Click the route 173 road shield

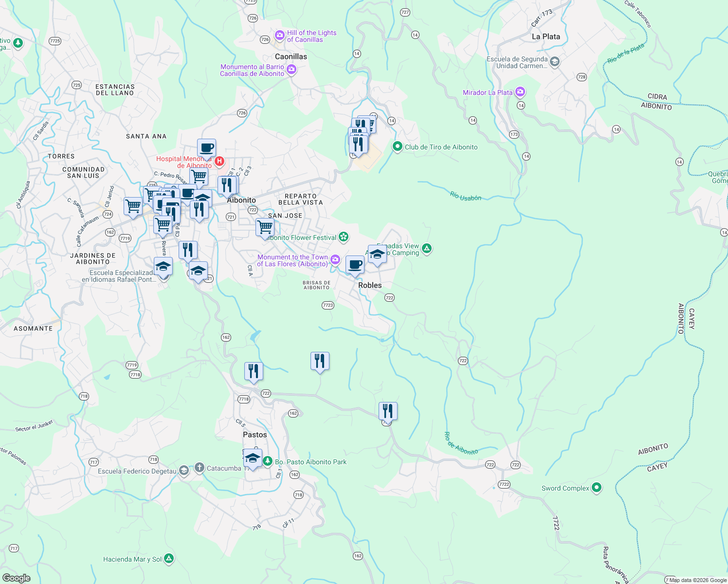tap(514, 134)
